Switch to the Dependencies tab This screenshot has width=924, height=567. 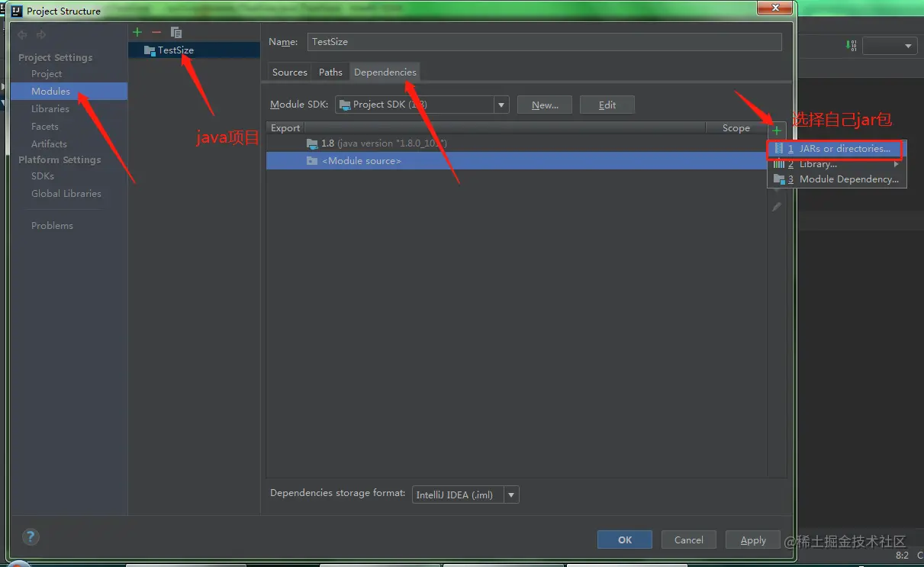point(385,72)
